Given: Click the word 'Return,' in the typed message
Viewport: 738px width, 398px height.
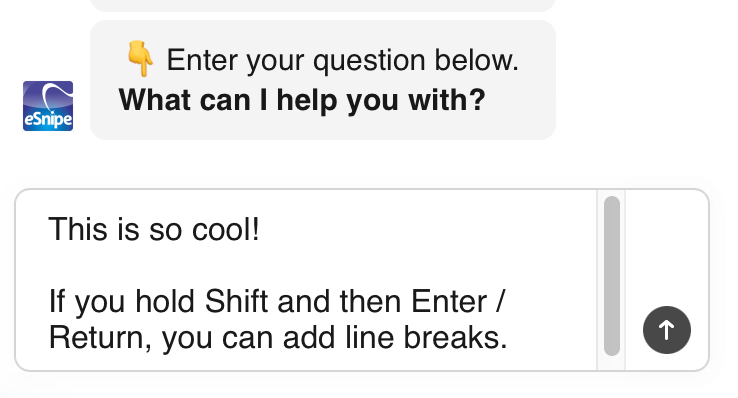Looking at the screenshot, I should (x=100, y=338).
